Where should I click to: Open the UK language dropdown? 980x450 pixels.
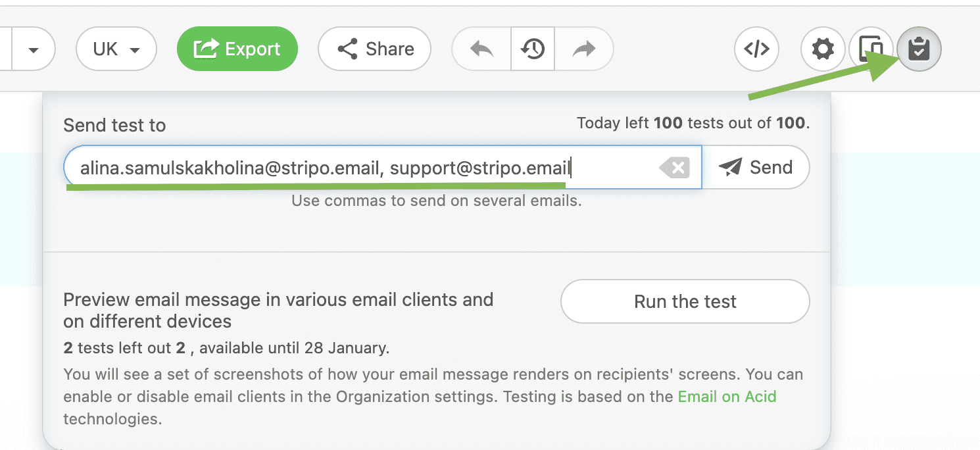coord(116,49)
